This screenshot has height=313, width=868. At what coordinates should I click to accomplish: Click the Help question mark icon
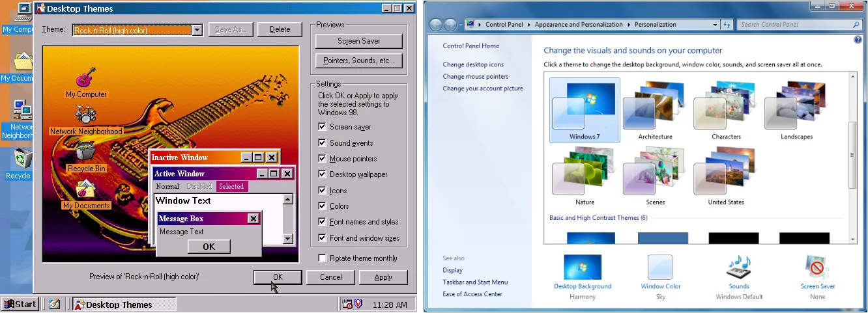click(x=858, y=40)
